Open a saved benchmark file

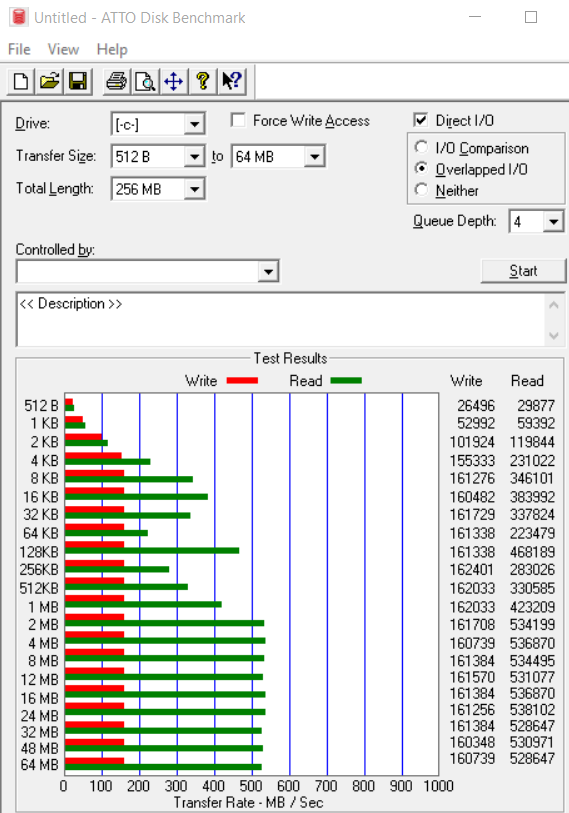49,81
